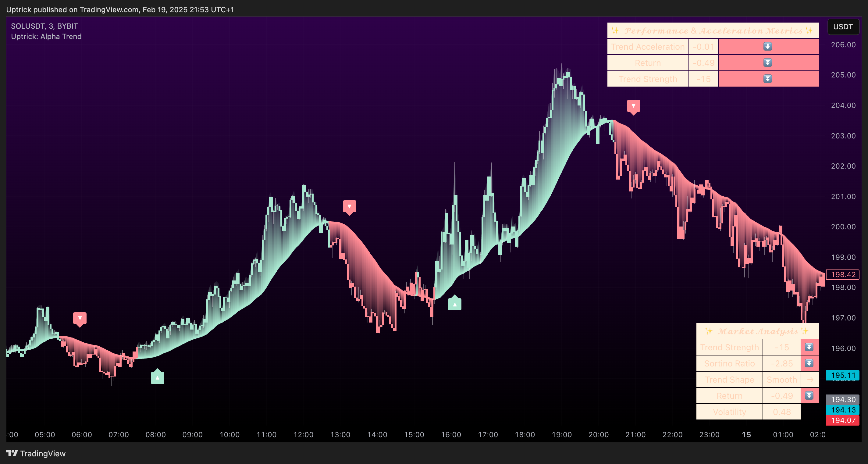Click the -0.01 Trend Acceleration value
868x464 pixels.
click(x=703, y=47)
